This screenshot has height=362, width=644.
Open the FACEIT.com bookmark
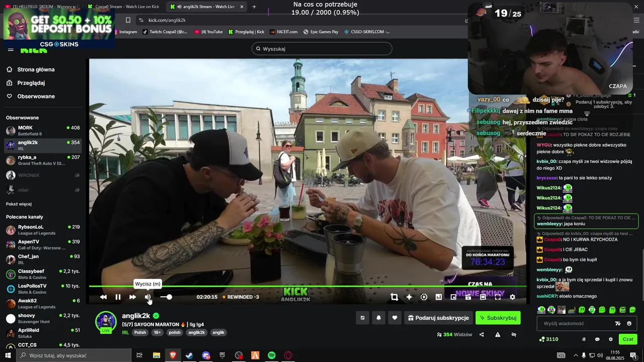284,32
